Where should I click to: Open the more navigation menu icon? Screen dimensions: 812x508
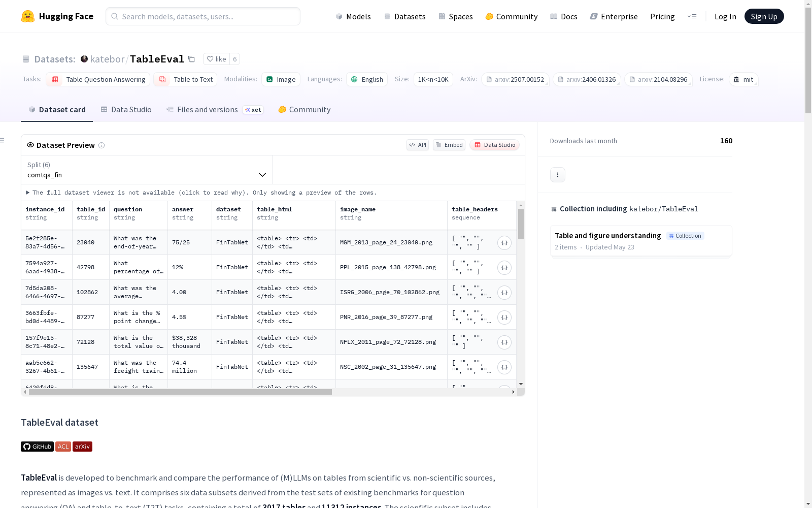pos(692,16)
